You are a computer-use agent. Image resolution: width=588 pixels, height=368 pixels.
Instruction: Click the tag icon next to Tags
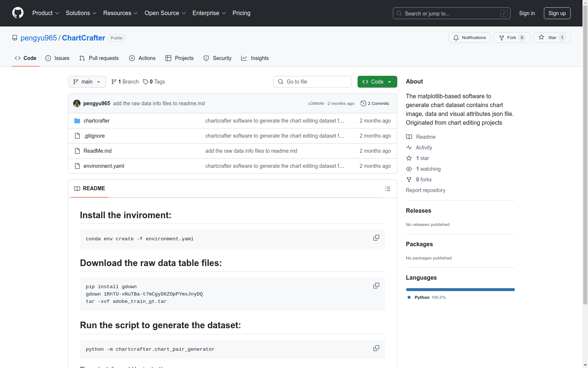point(146,82)
